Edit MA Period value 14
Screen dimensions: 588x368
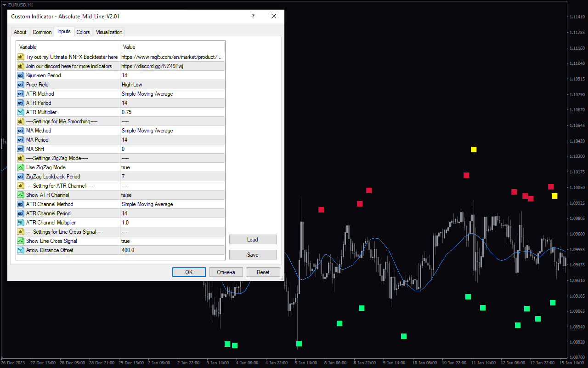click(x=172, y=140)
